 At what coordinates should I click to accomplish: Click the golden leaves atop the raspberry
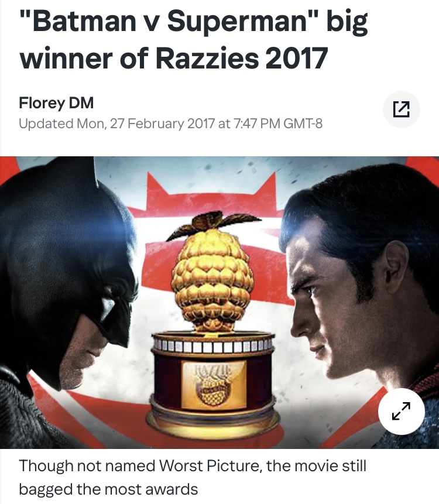point(214,224)
